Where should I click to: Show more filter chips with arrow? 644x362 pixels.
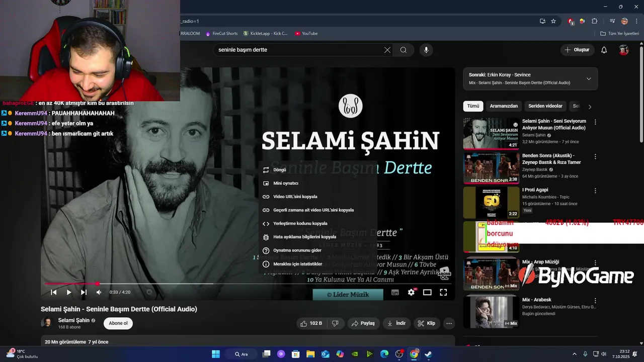coord(590,107)
